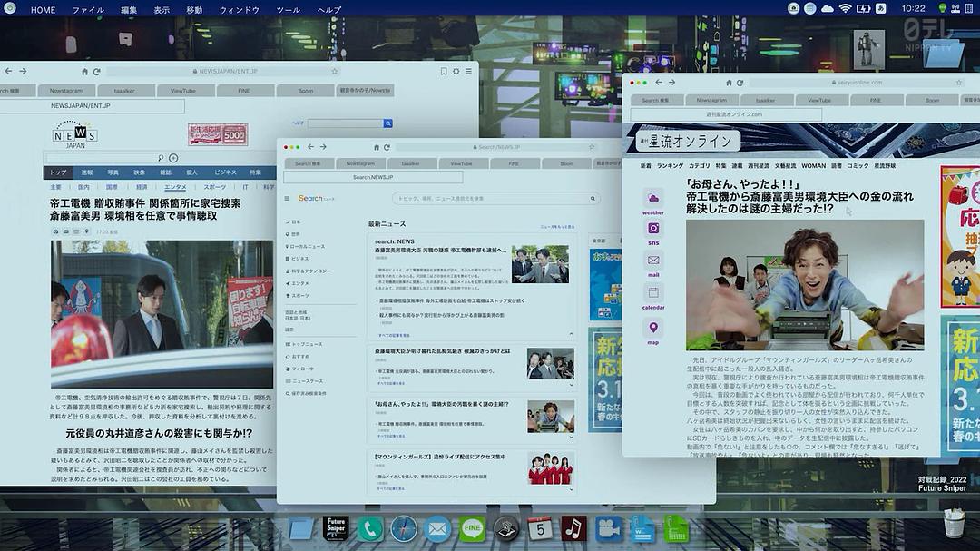Open the video camera app in dock
The image size is (980, 551).
[x=607, y=529]
